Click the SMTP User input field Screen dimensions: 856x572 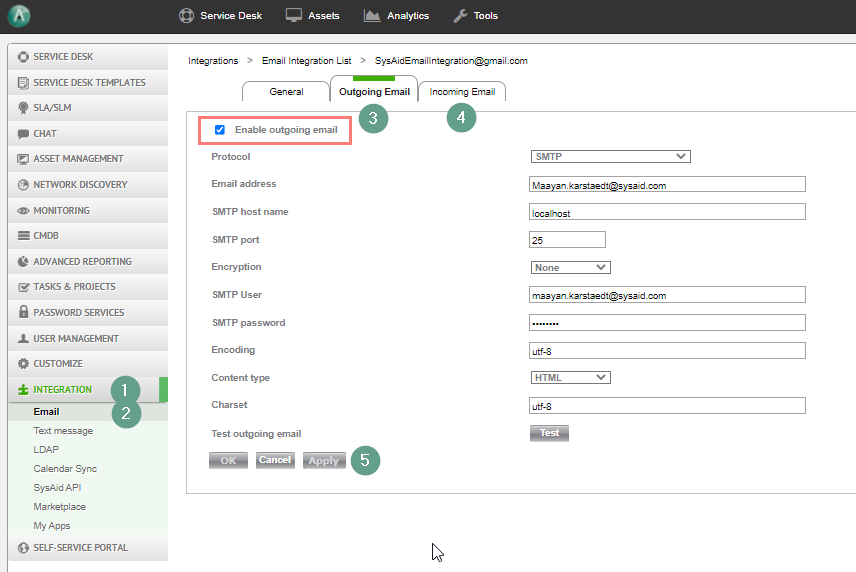pyautogui.click(x=667, y=295)
